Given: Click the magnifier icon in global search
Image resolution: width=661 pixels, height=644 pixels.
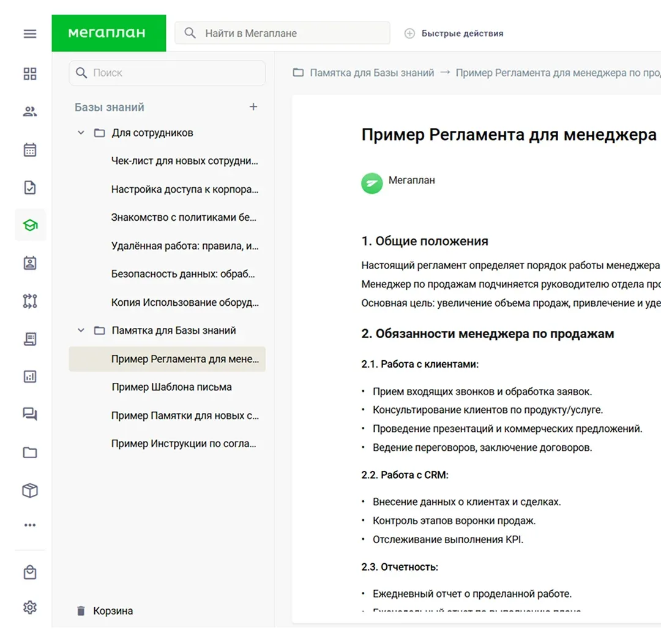Looking at the screenshot, I should 190,33.
